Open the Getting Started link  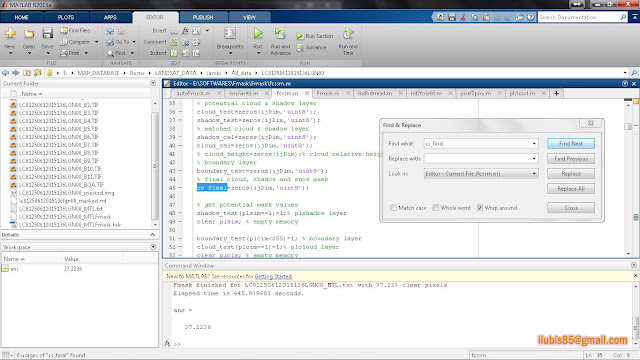[273, 276]
